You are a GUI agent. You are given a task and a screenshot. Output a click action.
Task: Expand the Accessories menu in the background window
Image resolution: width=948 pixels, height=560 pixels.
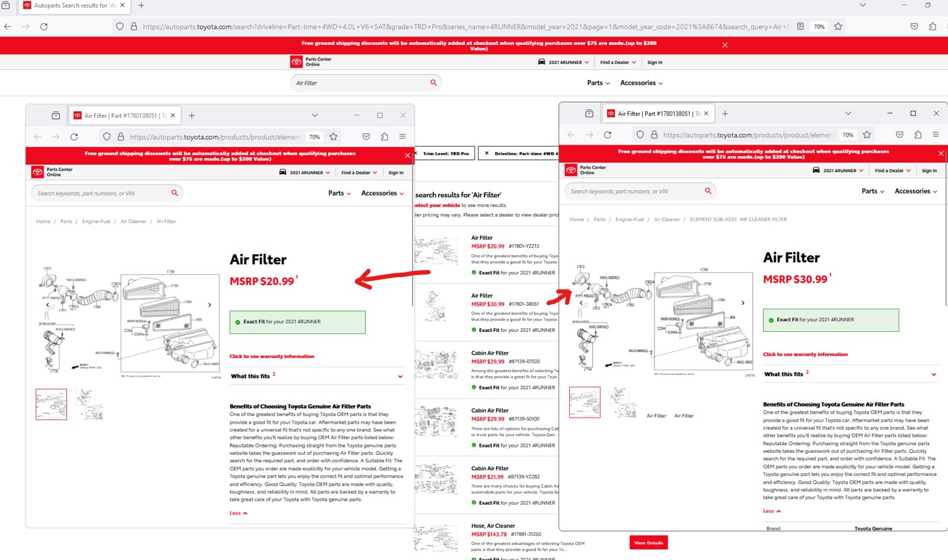click(641, 83)
